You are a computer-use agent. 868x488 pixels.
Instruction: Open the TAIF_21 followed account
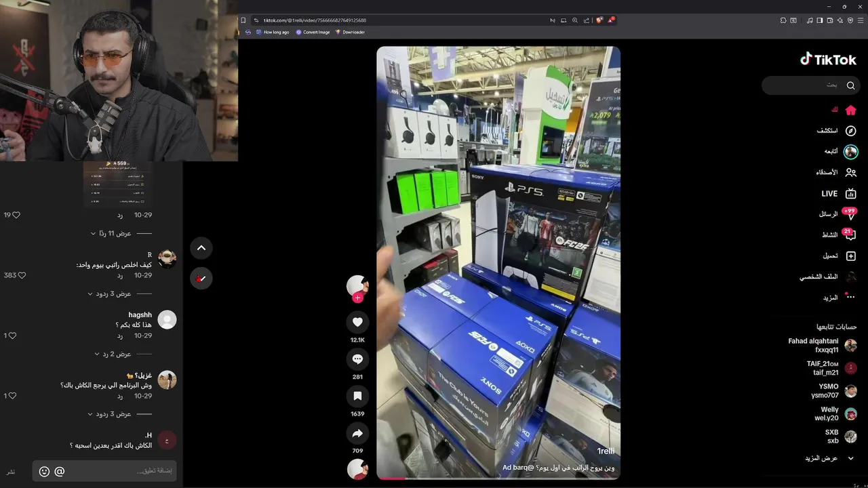tap(831, 368)
